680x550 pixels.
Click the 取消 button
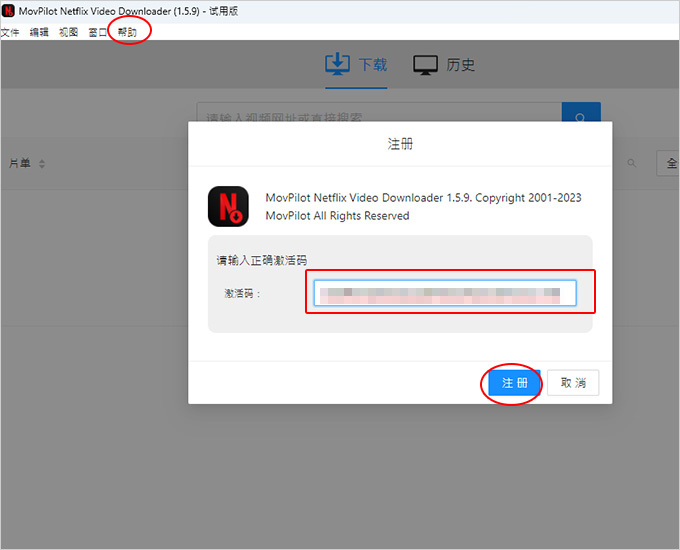coord(573,383)
